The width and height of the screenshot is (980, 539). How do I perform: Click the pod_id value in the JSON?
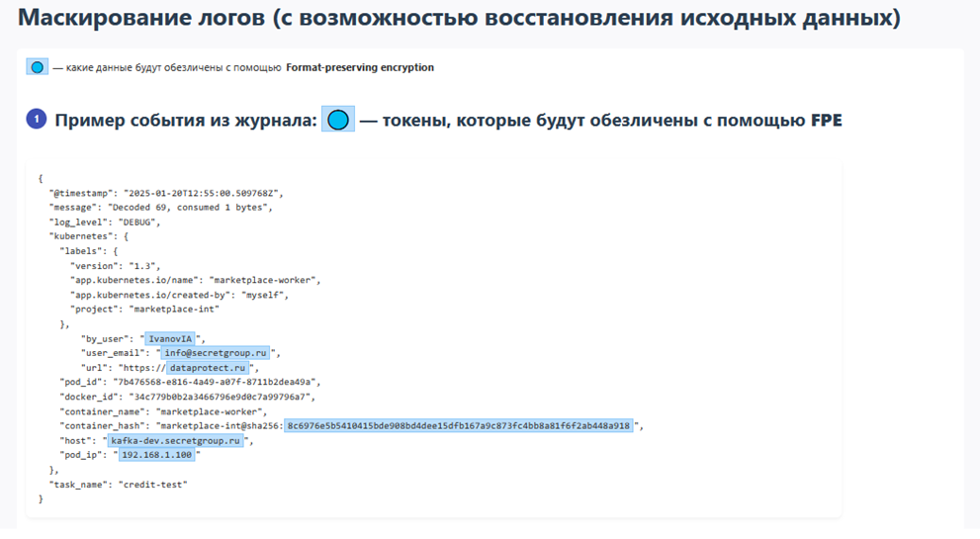tap(230, 382)
